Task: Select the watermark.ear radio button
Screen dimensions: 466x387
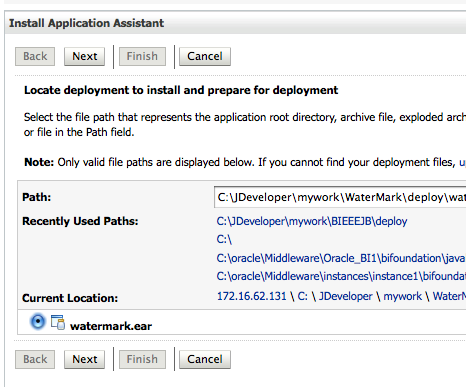Action: [38, 322]
